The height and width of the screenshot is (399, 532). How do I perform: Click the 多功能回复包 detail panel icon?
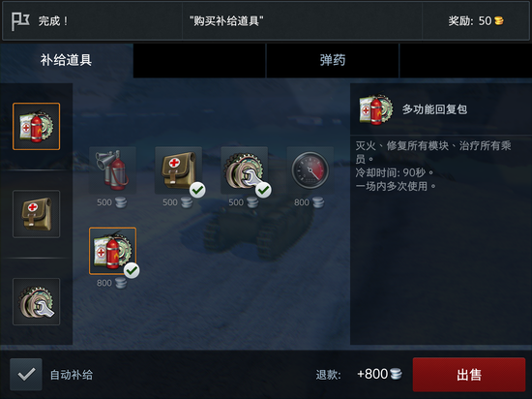tap(376, 109)
